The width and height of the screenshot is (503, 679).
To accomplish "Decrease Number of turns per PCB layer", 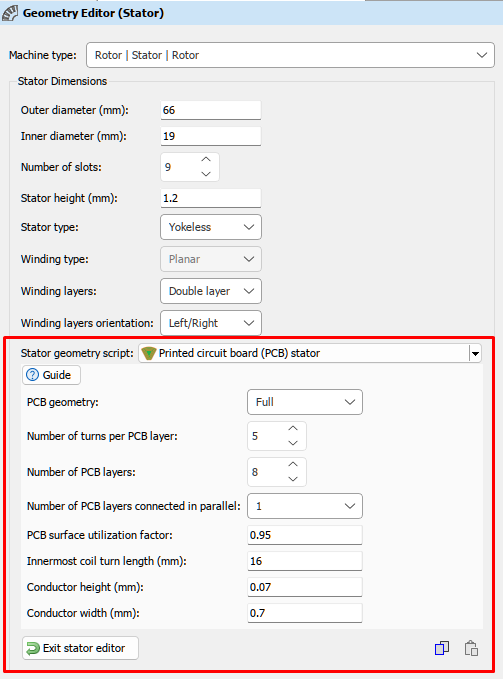I will 293,443.
